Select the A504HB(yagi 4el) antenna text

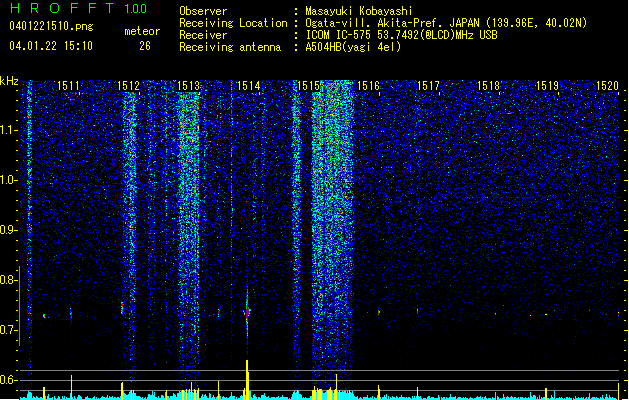pyautogui.click(x=353, y=47)
